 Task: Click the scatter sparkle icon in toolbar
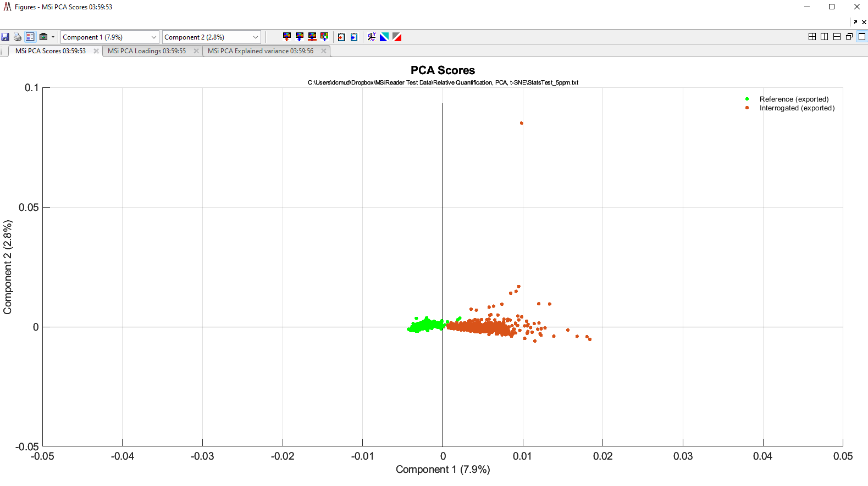coord(372,37)
